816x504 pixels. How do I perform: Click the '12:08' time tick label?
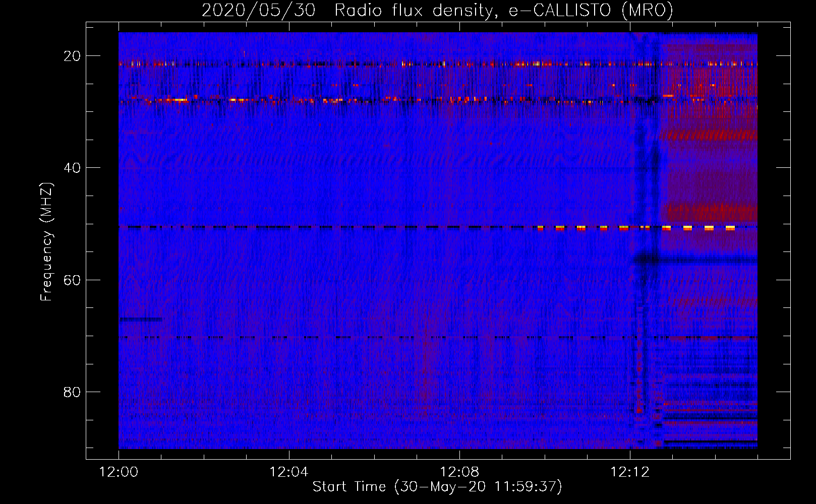tap(459, 472)
